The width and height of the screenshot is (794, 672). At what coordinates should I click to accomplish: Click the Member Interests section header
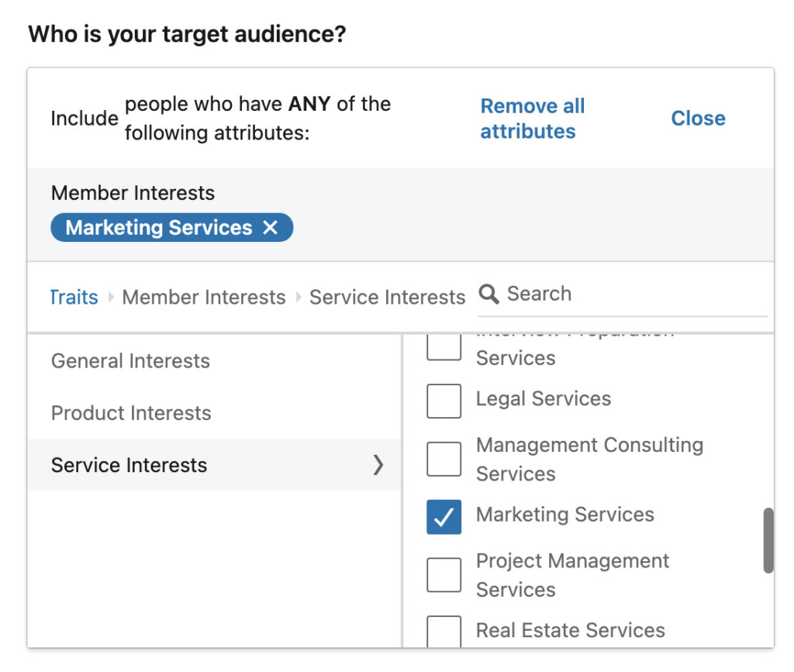132,193
